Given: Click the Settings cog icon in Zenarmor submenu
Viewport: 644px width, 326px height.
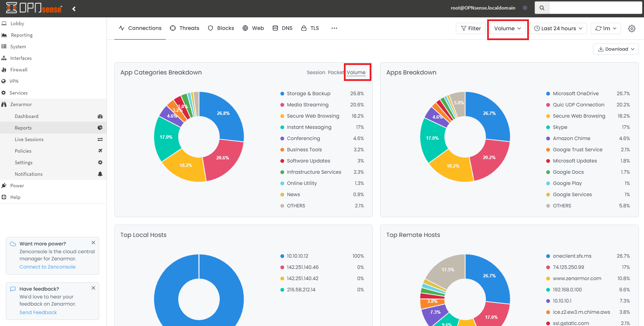Looking at the screenshot, I should tap(100, 162).
